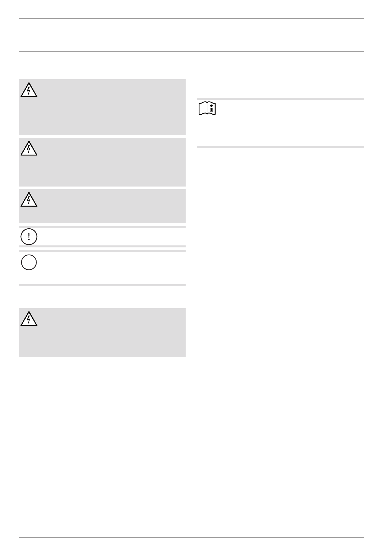Screen dimensions: 392x554
Task: Click the last electrical hazard warning triangle
Action: (x=29, y=319)
